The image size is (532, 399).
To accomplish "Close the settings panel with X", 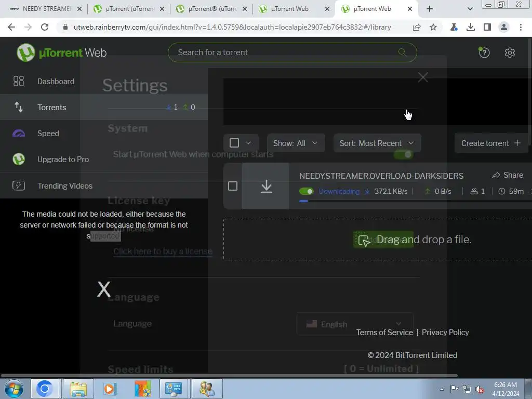I will (423, 77).
